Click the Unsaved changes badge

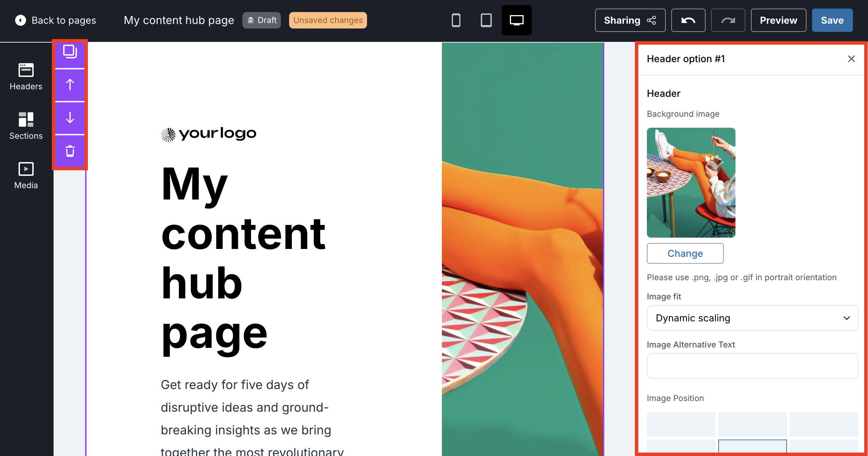[x=328, y=20]
